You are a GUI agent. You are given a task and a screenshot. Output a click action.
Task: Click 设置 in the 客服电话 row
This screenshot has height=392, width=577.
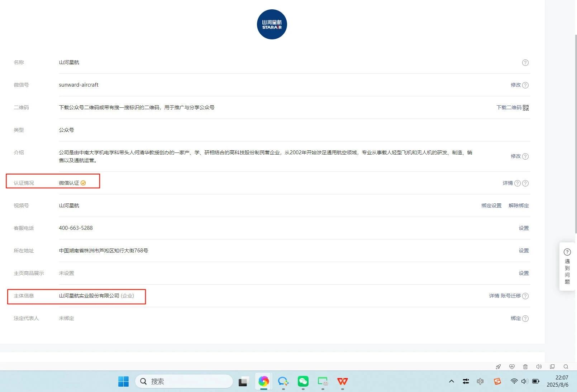pyautogui.click(x=524, y=228)
